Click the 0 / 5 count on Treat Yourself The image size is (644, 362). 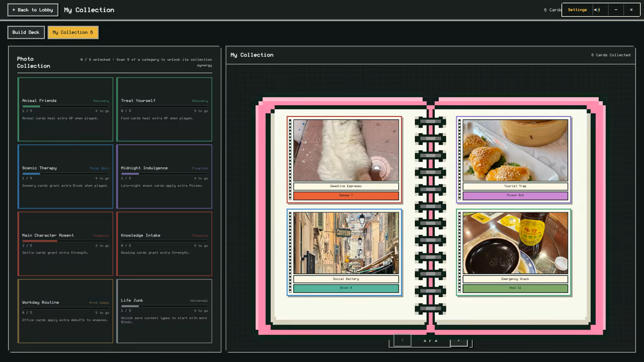tap(126, 111)
